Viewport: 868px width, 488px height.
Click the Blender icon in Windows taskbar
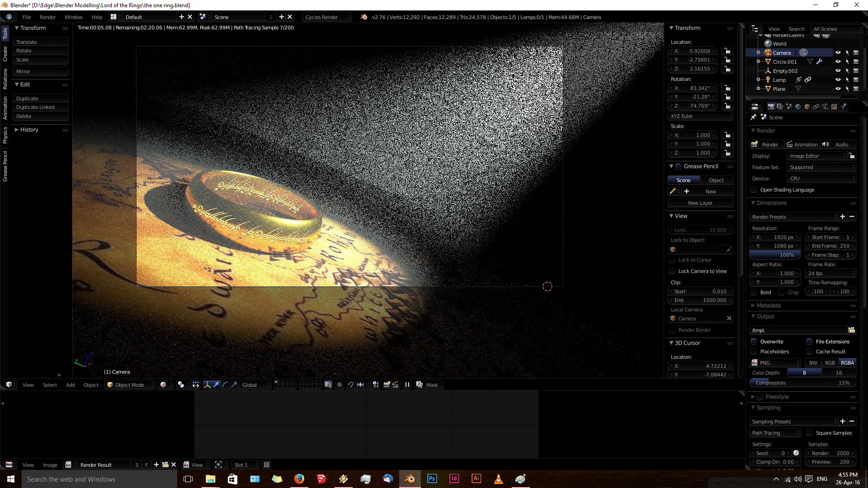410,479
